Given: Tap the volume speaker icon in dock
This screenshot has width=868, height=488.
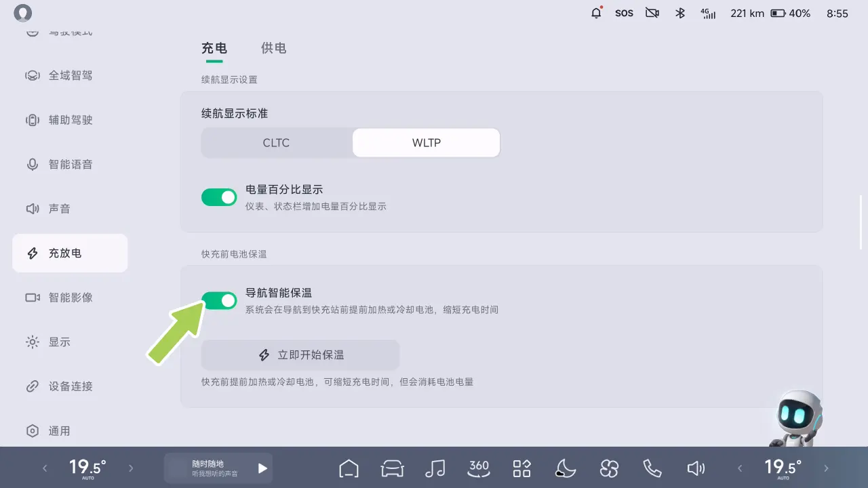Looking at the screenshot, I should coord(695,468).
